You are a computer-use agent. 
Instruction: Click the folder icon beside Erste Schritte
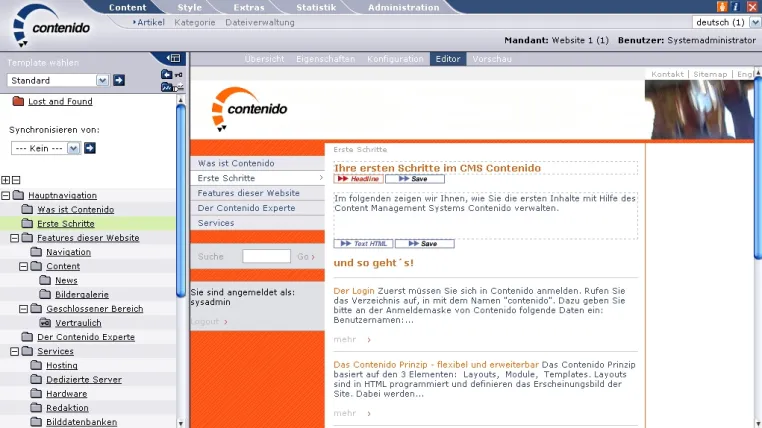pyautogui.click(x=27, y=223)
